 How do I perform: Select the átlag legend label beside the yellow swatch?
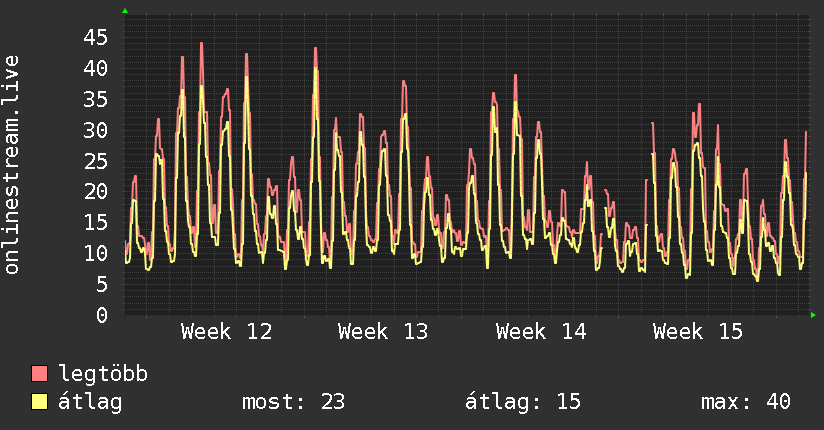pyautogui.click(x=90, y=402)
